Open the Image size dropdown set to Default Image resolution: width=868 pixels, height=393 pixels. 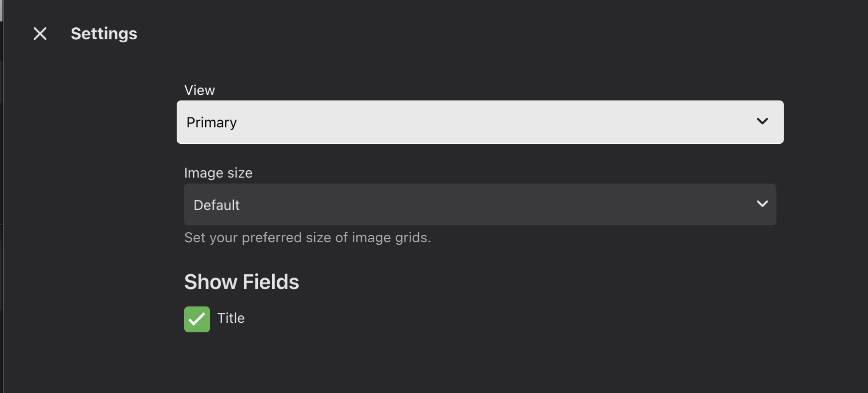pos(480,204)
